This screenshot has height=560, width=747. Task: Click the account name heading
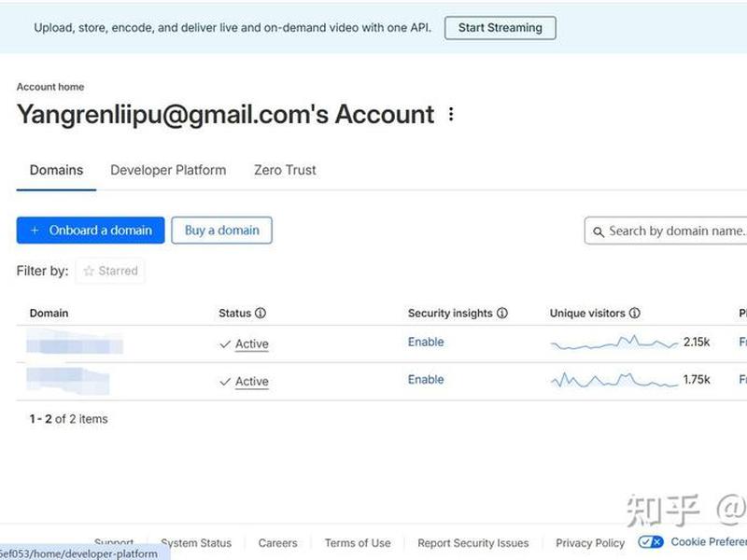pos(225,115)
